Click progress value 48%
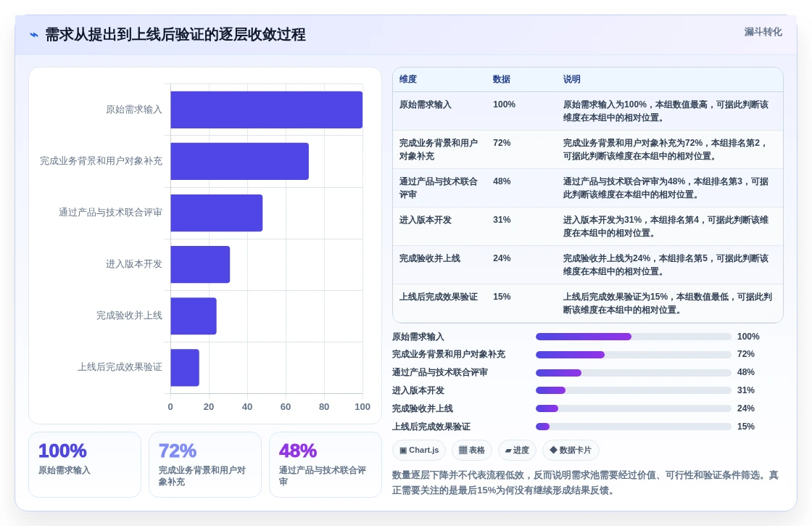812x526 pixels. tap(746, 373)
